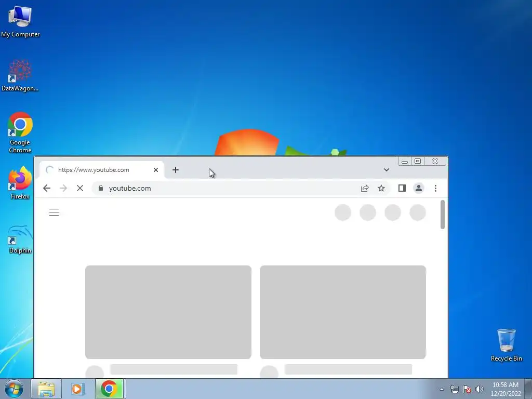Image resolution: width=532 pixels, height=399 pixels.
Task: Click the Show Desktop button on the taskbar
Action: 528,389
